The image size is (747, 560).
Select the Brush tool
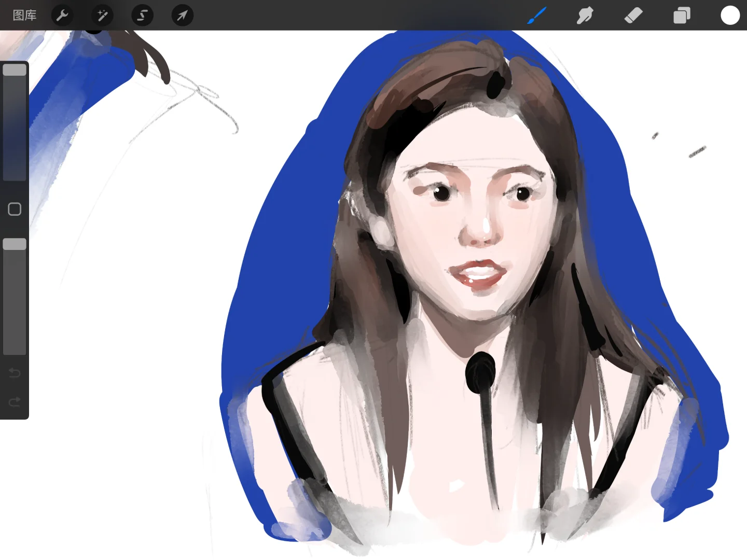[537, 16]
